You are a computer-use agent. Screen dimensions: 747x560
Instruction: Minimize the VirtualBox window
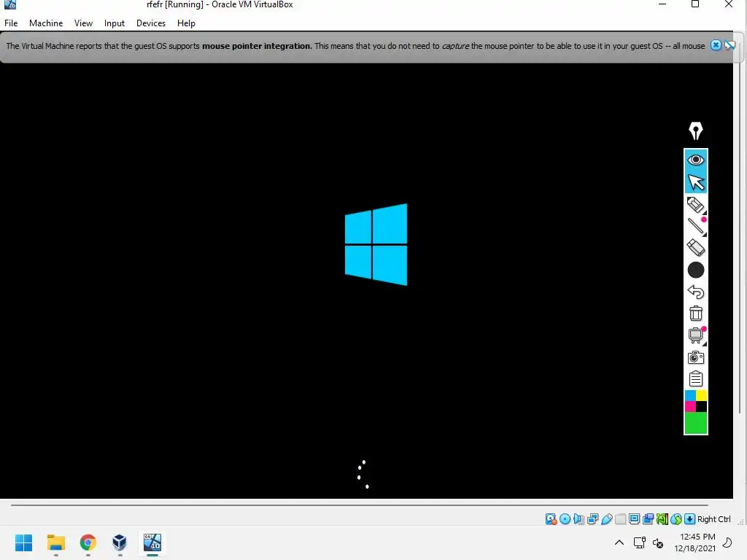(x=662, y=5)
